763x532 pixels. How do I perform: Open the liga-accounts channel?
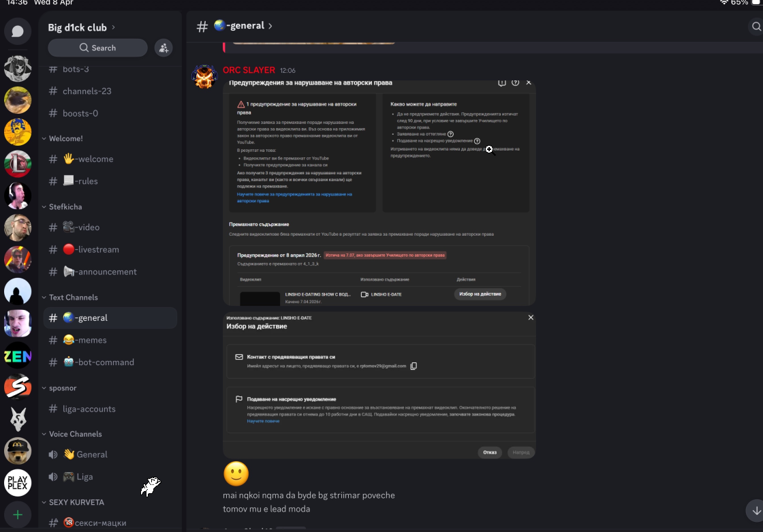[x=110, y=409]
